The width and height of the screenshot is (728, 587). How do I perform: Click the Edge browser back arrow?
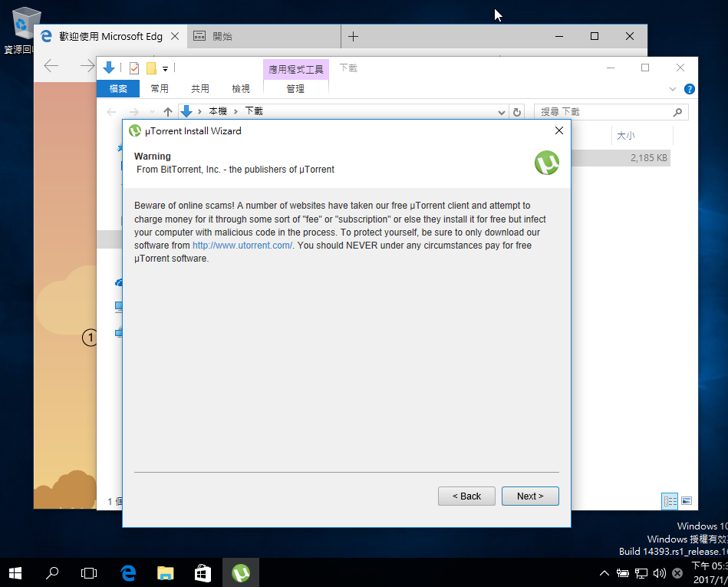coord(51,65)
